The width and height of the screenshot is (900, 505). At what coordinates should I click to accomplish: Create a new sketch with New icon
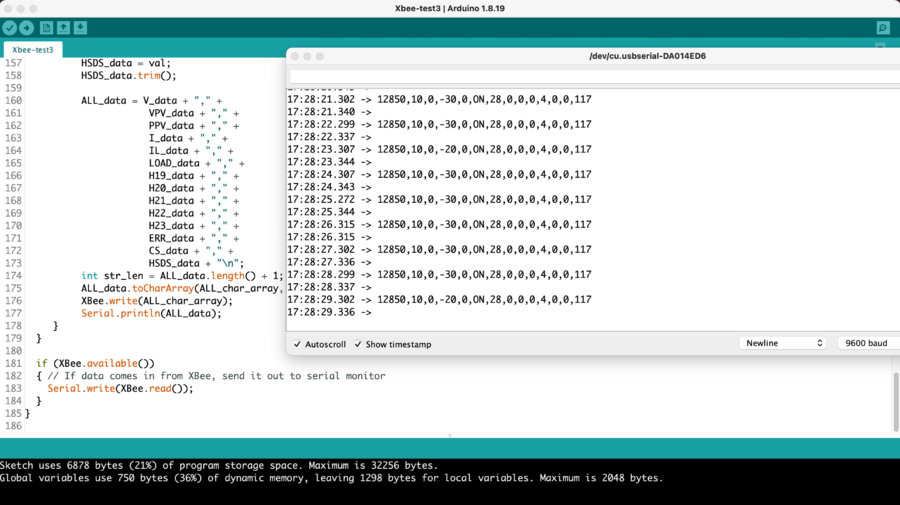(x=46, y=28)
